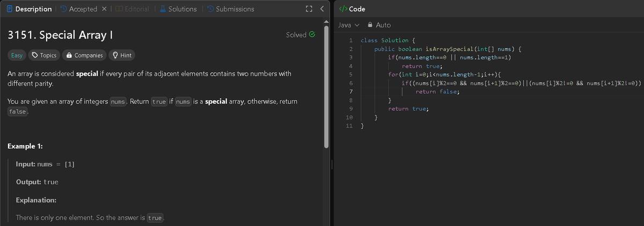This screenshot has width=644, height=226.
Task: Click the Submissions tab history icon
Action: point(210,9)
